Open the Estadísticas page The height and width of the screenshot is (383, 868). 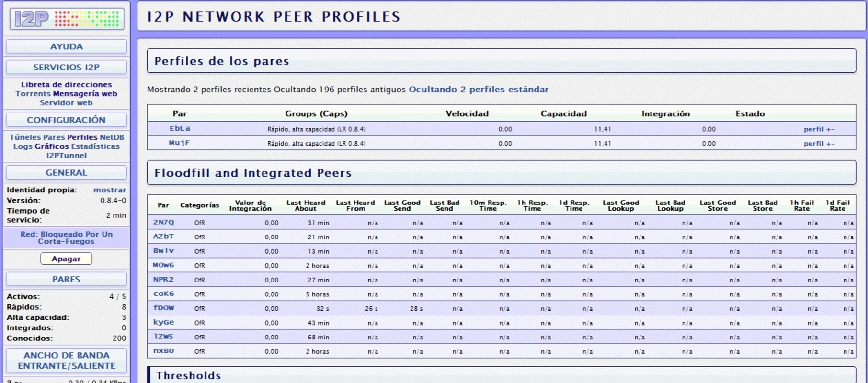[95, 146]
